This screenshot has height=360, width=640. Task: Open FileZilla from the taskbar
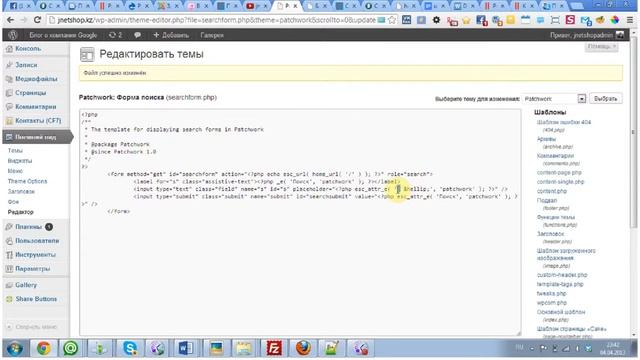click(273, 348)
